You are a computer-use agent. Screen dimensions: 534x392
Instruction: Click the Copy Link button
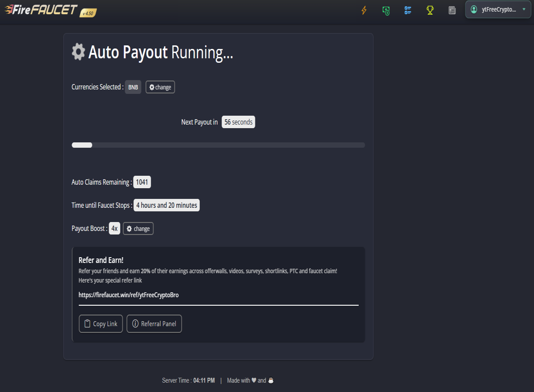coord(101,324)
